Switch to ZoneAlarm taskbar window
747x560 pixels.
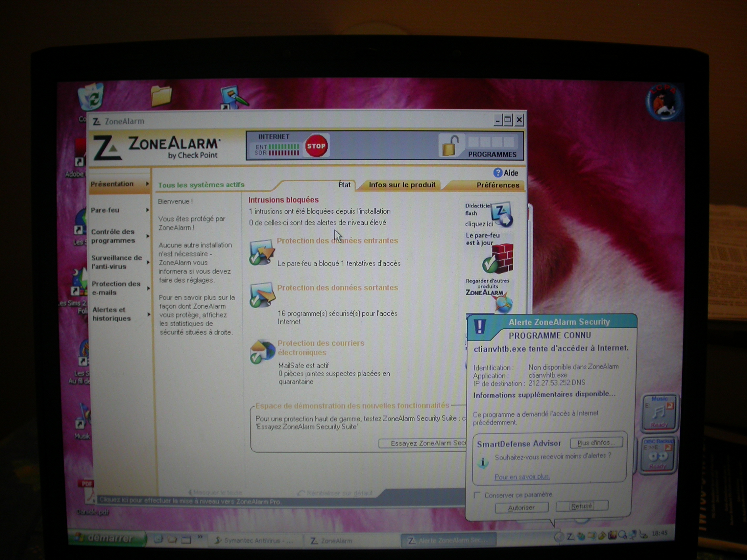pyautogui.click(x=351, y=541)
